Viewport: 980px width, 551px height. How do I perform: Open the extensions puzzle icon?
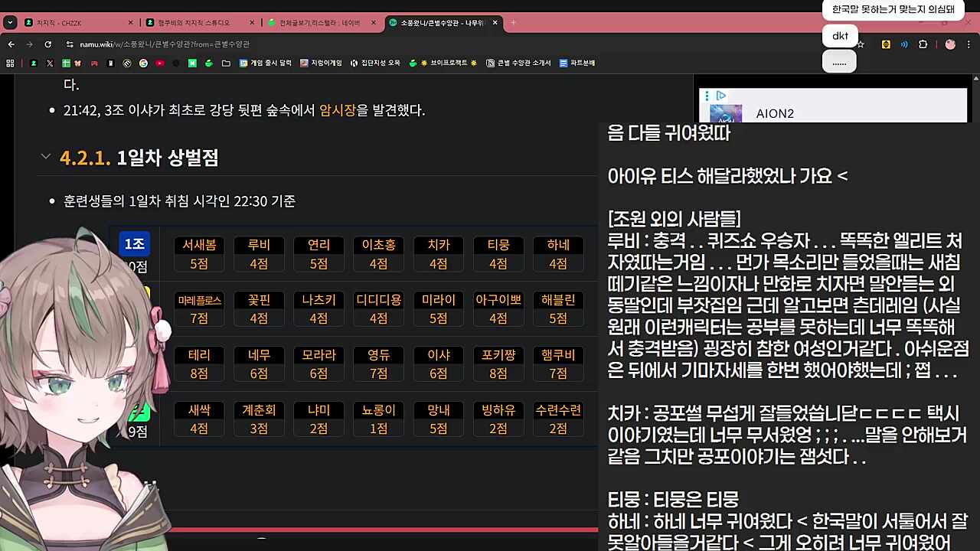coord(923,44)
